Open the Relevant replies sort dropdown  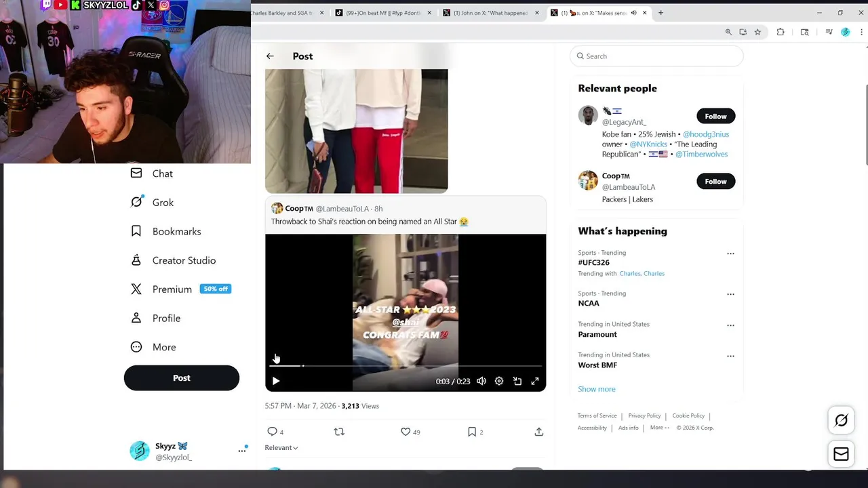click(x=281, y=447)
